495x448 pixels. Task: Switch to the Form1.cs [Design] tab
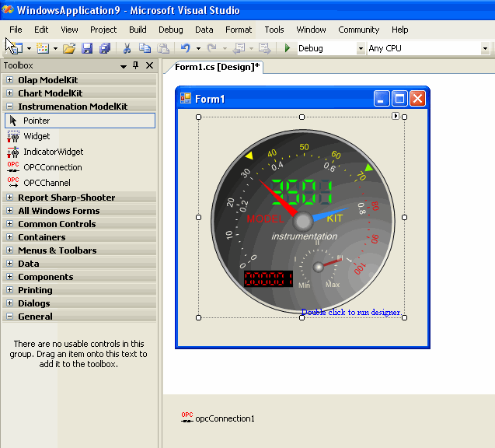point(218,67)
